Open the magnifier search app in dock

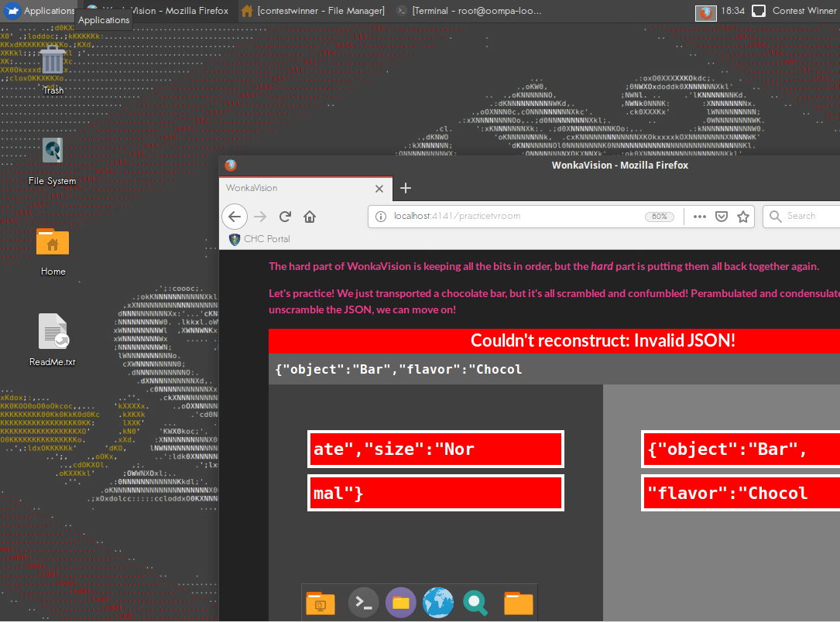[x=475, y=603]
